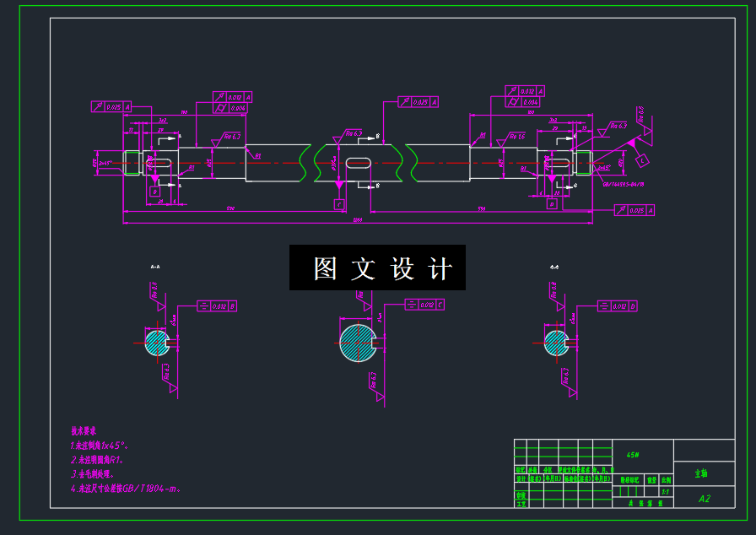The image size is (756, 535).
Task: Select the Ra 6.3 symbol above middle keyway
Action: click(347, 136)
